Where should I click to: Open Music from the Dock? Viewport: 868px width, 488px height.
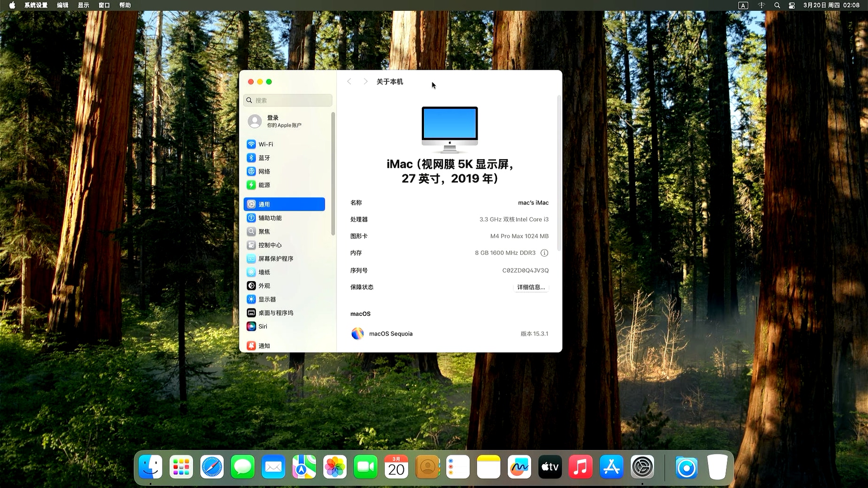click(581, 467)
